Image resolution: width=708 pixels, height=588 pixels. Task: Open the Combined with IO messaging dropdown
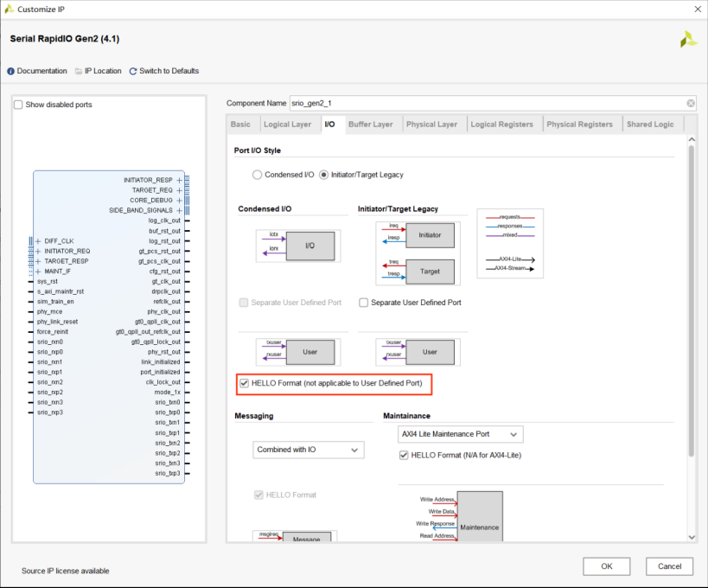(309, 450)
